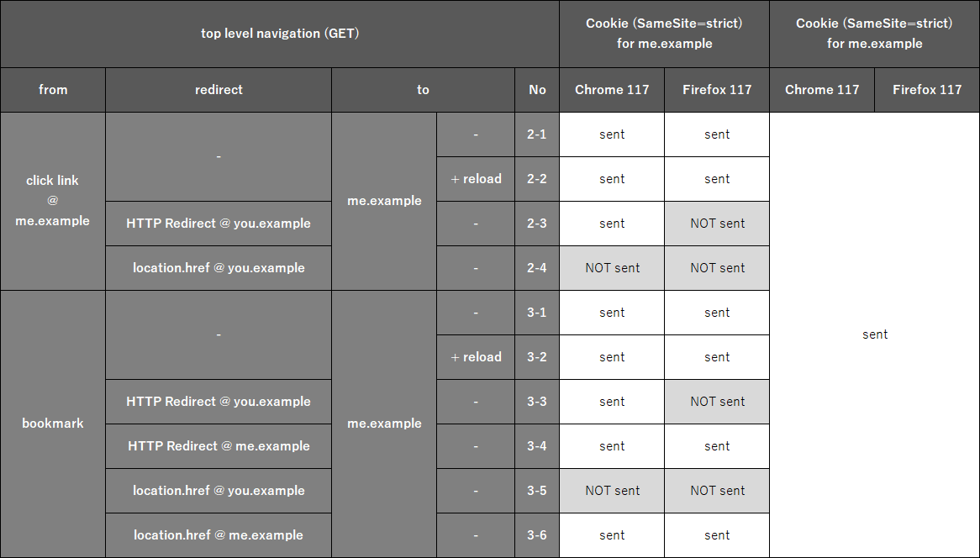Image resolution: width=980 pixels, height=558 pixels.
Task: Click row number 3-5 cell
Action: (x=537, y=491)
